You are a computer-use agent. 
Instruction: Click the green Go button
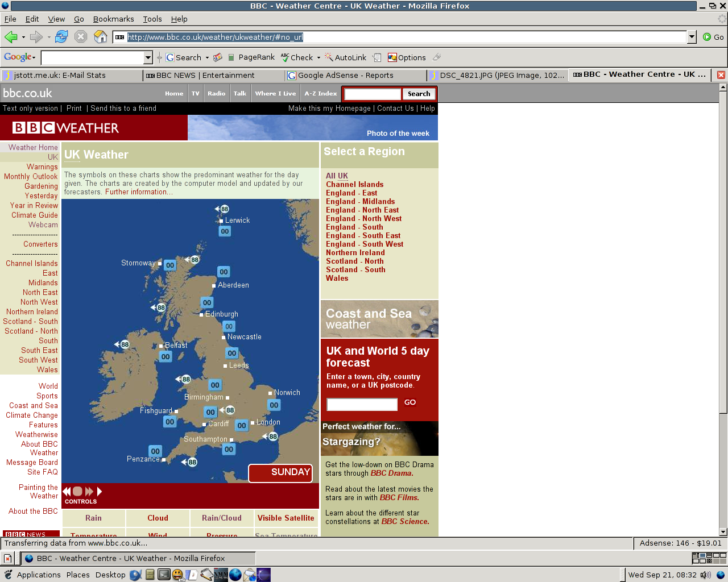pyautogui.click(x=713, y=37)
